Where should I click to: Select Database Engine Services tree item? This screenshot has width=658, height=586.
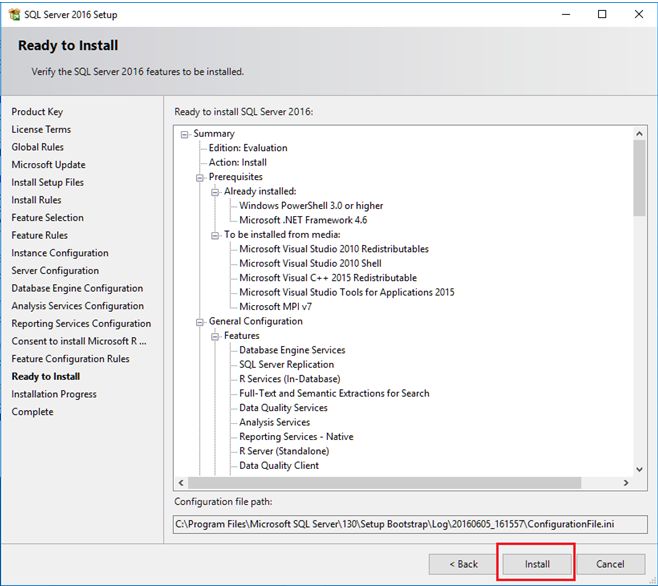pyautogui.click(x=292, y=350)
